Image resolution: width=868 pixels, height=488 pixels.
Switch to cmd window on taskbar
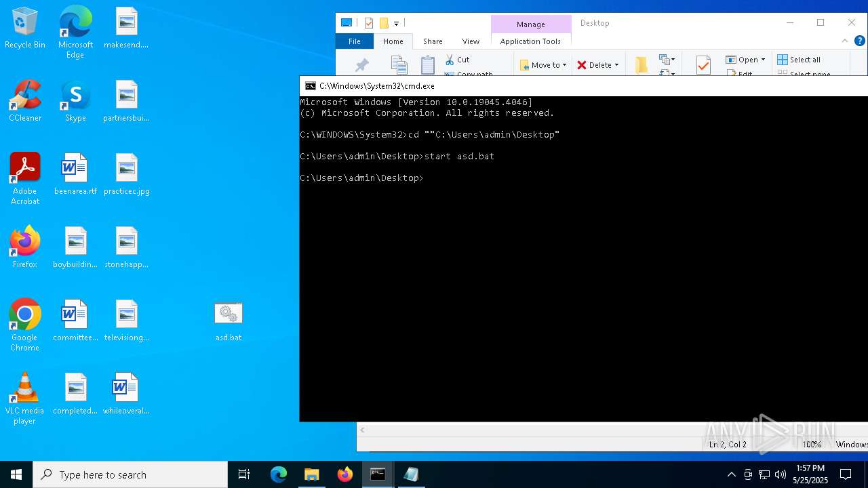click(378, 474)
